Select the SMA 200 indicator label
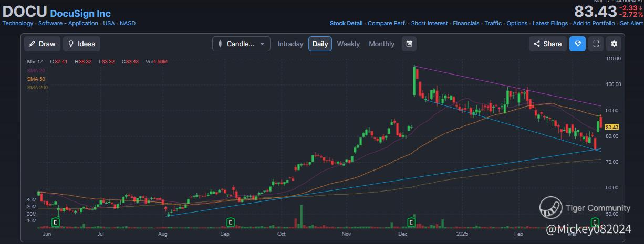Viewport: 644px width, 244px height. point(37,87)
